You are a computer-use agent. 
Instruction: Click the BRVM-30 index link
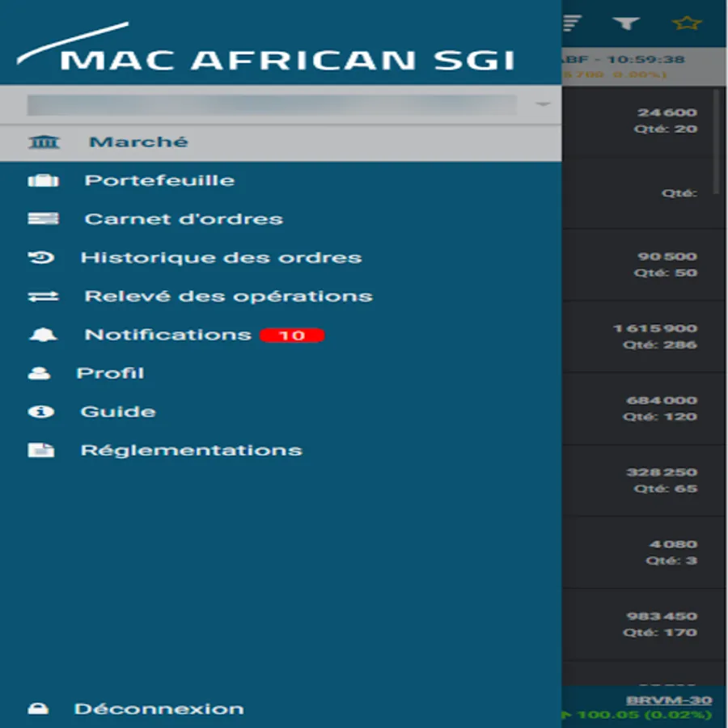pos(669,700)
